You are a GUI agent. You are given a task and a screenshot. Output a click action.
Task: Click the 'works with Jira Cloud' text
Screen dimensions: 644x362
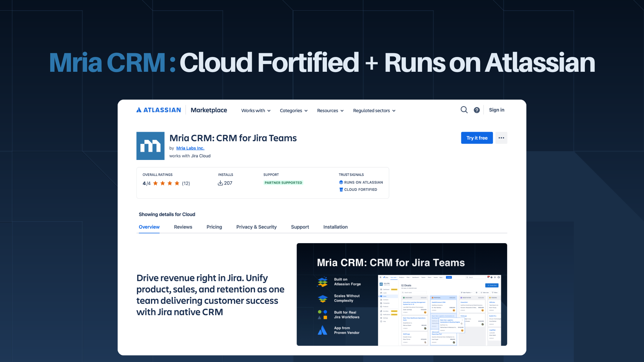[190, 156]
